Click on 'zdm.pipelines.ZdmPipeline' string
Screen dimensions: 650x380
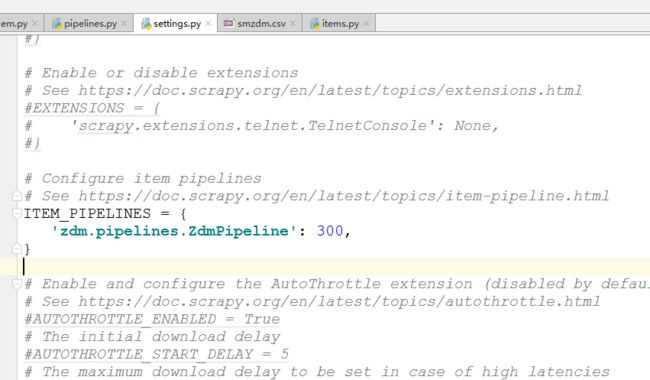tap(174, 231)
